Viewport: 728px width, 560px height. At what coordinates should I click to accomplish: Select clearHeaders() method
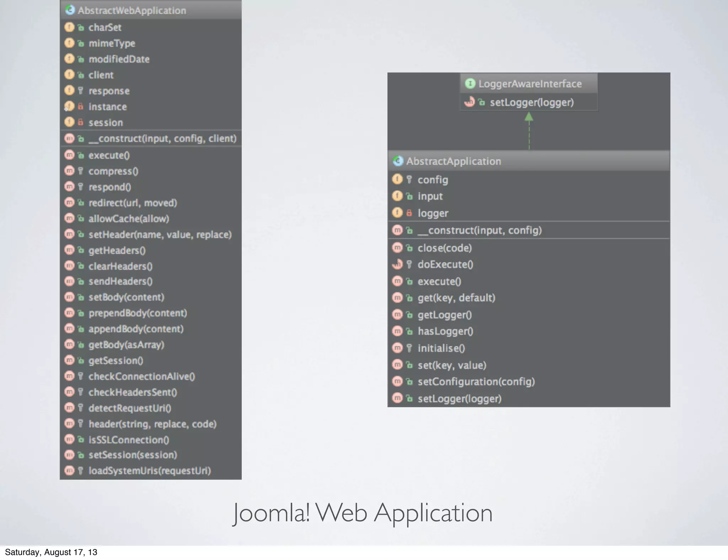tap(151, 266)
